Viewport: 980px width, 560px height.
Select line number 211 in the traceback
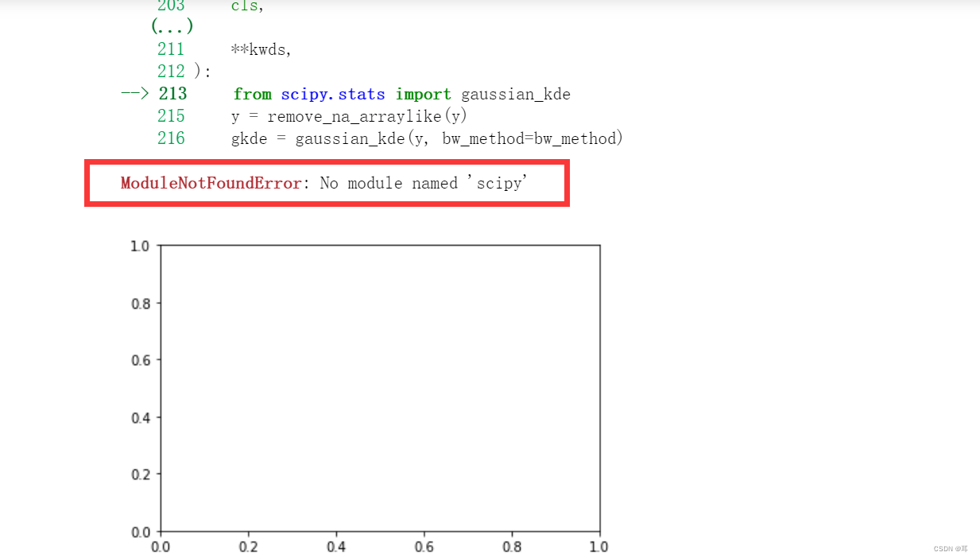[x=171, y=49]
